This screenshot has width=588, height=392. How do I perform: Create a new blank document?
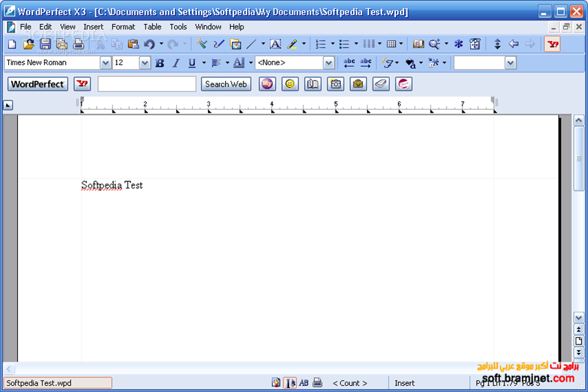point(12,44)
